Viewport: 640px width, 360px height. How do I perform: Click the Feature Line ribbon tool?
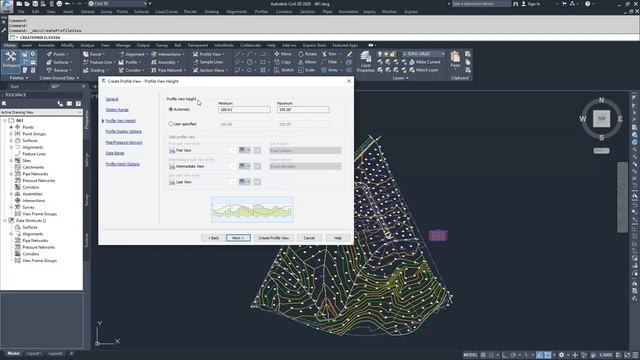tap(98, 62)
